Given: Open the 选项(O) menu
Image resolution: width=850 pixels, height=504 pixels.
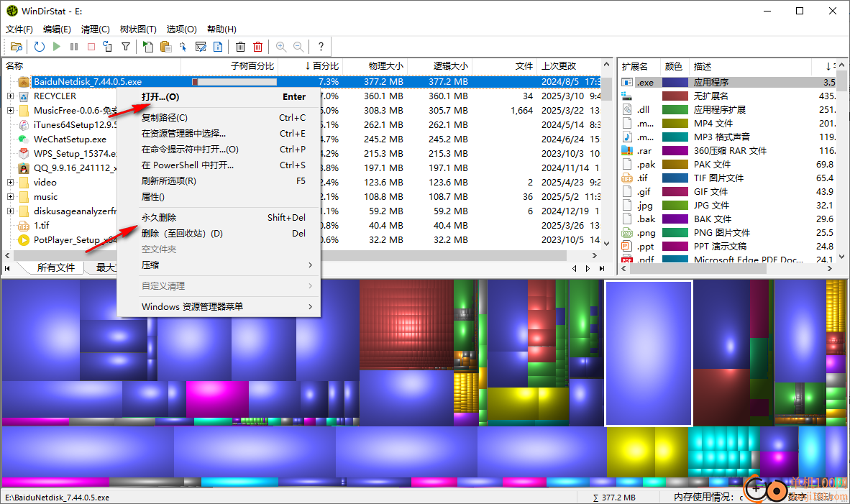Looking at the screenshot, I should (x=182, y=29).
